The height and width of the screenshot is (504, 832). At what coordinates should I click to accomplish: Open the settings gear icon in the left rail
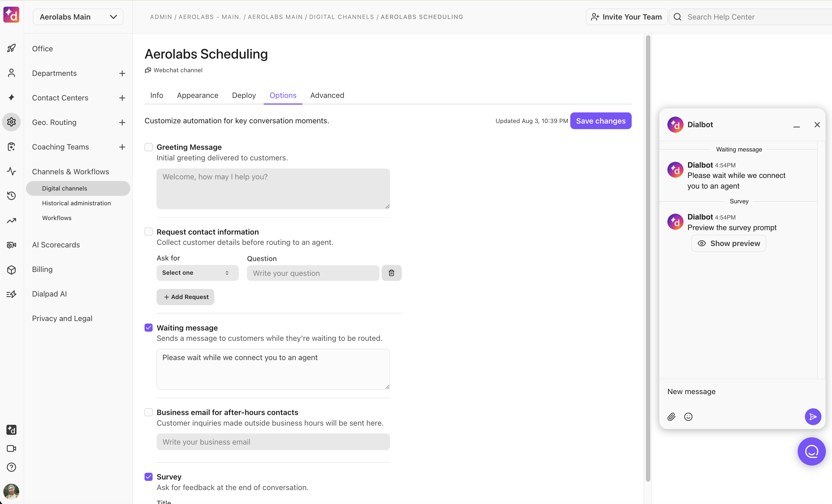click(11, 122)
